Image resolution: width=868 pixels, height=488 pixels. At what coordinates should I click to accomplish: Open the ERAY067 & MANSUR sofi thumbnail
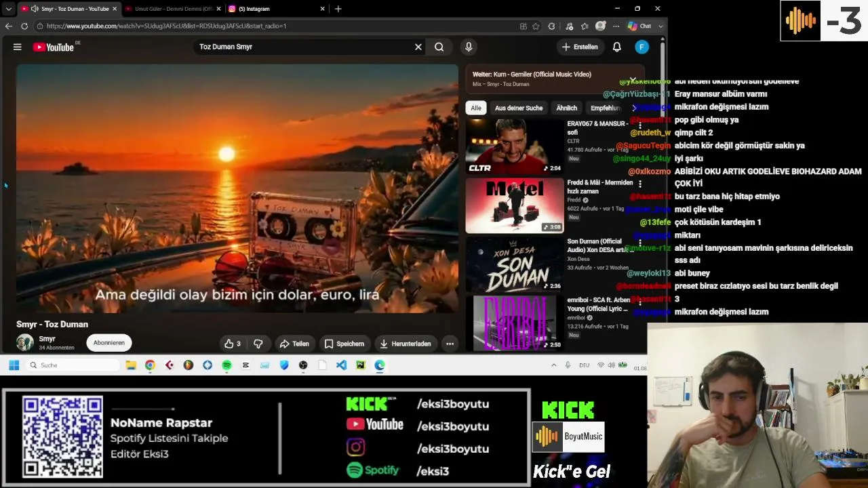pos(515,146)
